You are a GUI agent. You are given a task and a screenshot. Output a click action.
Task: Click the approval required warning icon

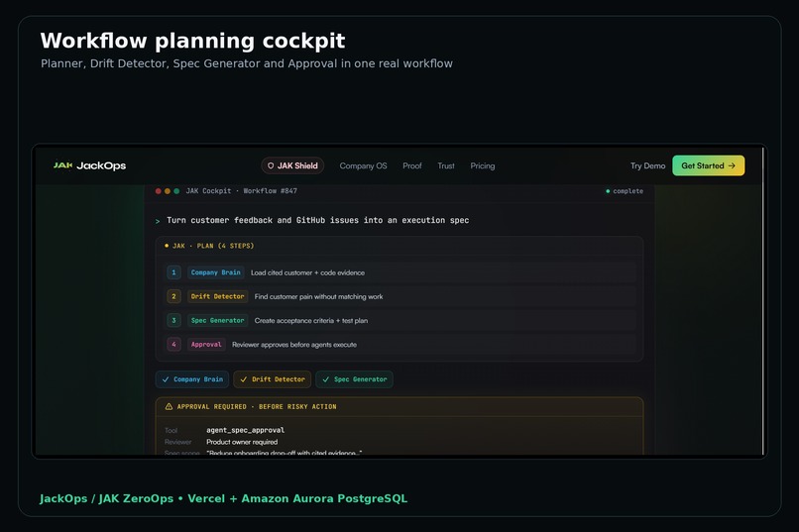pos(169,406)
